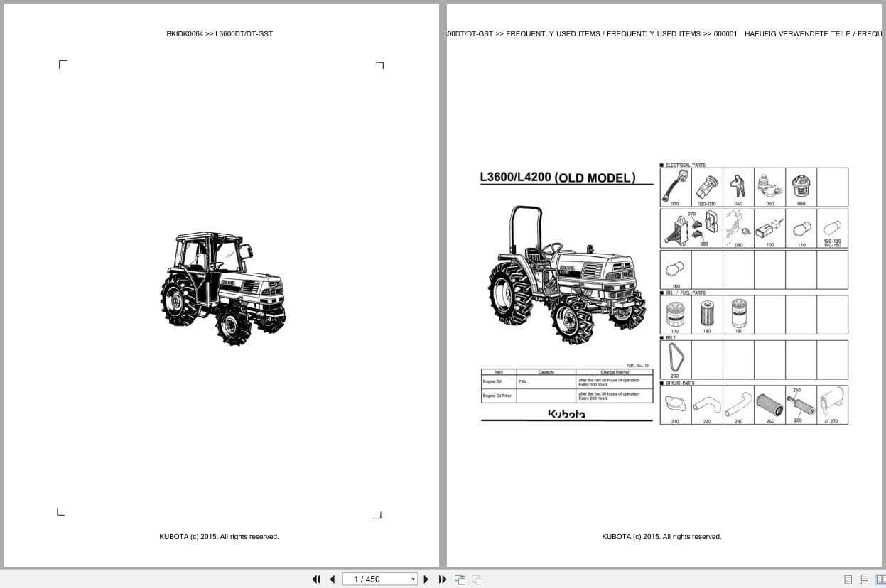Go to the previous page
886x588 pixels.
[332, 579]
